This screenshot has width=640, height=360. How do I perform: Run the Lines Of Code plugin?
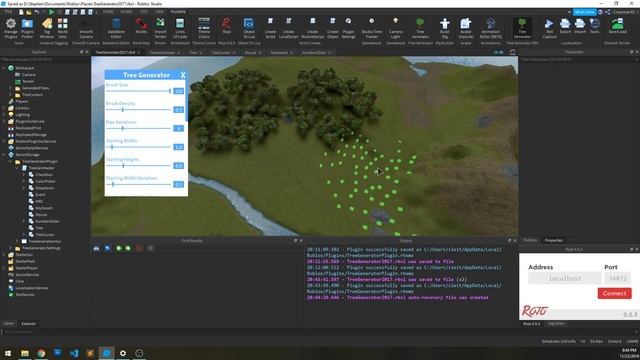tap(180, 28)
